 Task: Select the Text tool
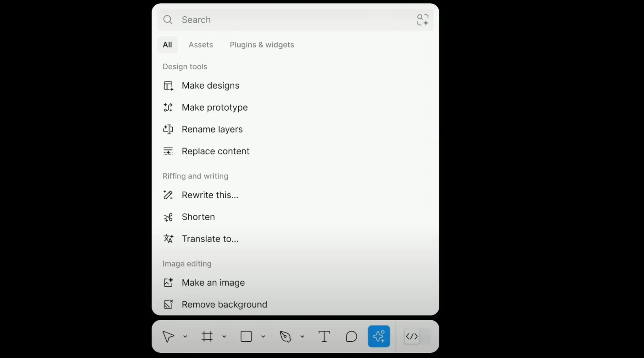(324, 337)
